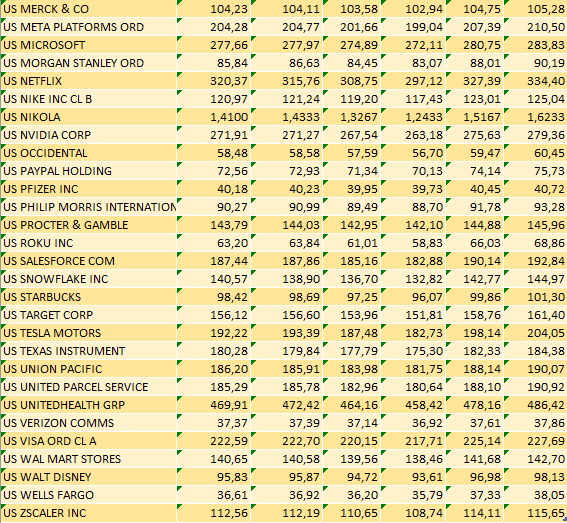Select the US PHILIP MORRIS INTERNATION cell
The height and width of the screenshot is (523, 567).
tap(89, 207)
